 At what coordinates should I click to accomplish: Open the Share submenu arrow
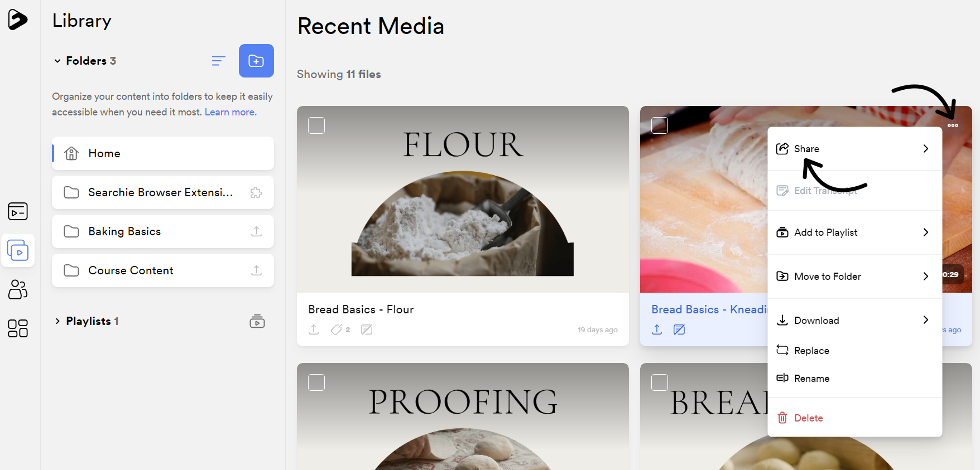926,149
